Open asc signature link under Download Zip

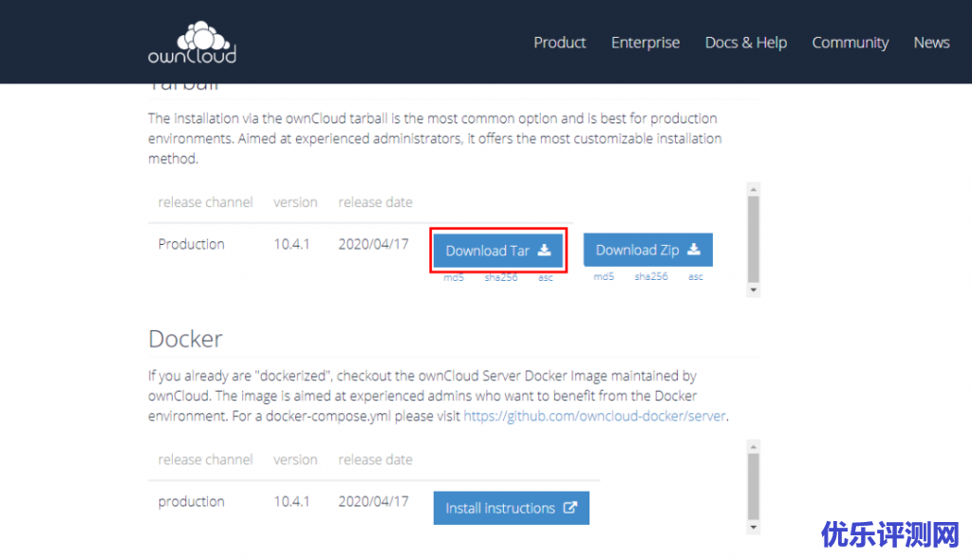coord(696,277)
